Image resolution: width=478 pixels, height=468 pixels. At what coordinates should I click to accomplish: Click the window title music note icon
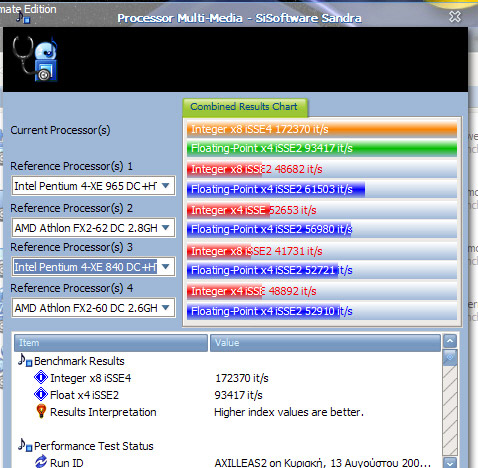click(x=23, y=17)
